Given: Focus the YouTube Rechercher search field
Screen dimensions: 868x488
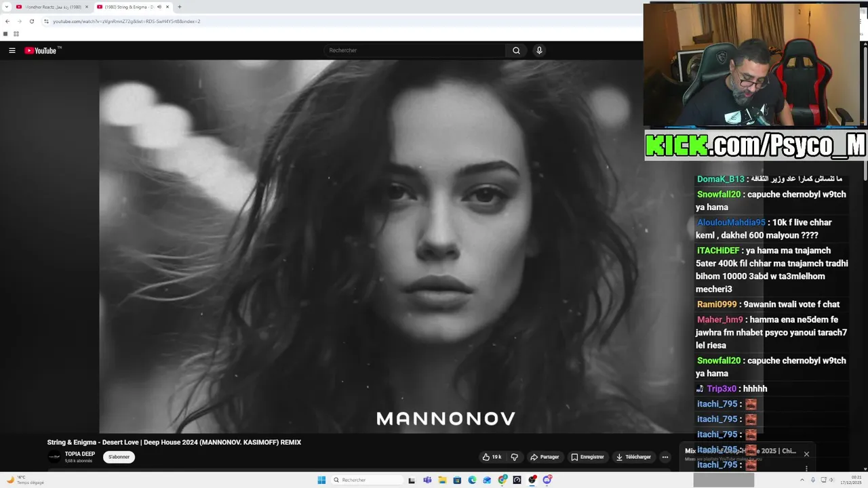Looking at the screenshot, I should click(414, 50).
